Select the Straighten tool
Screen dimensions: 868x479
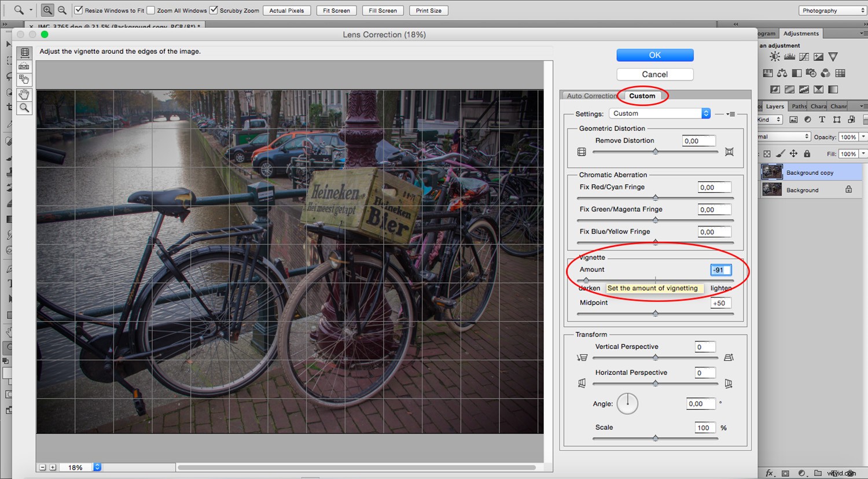coord(24,65)
